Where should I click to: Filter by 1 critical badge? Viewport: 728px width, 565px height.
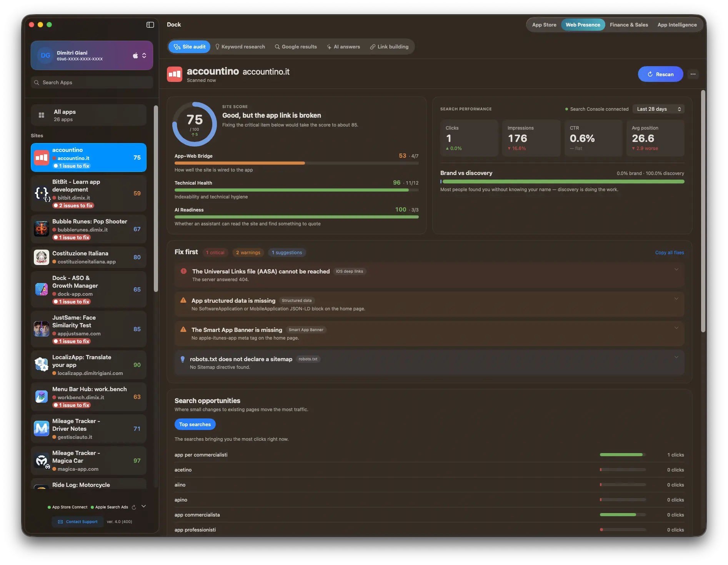pyautogui.click(x=215, y=253)
